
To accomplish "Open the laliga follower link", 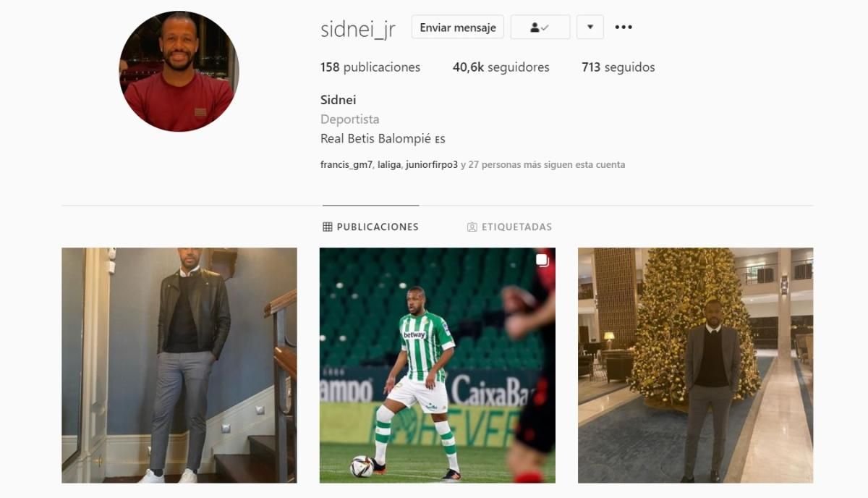I will pos(388,164).
